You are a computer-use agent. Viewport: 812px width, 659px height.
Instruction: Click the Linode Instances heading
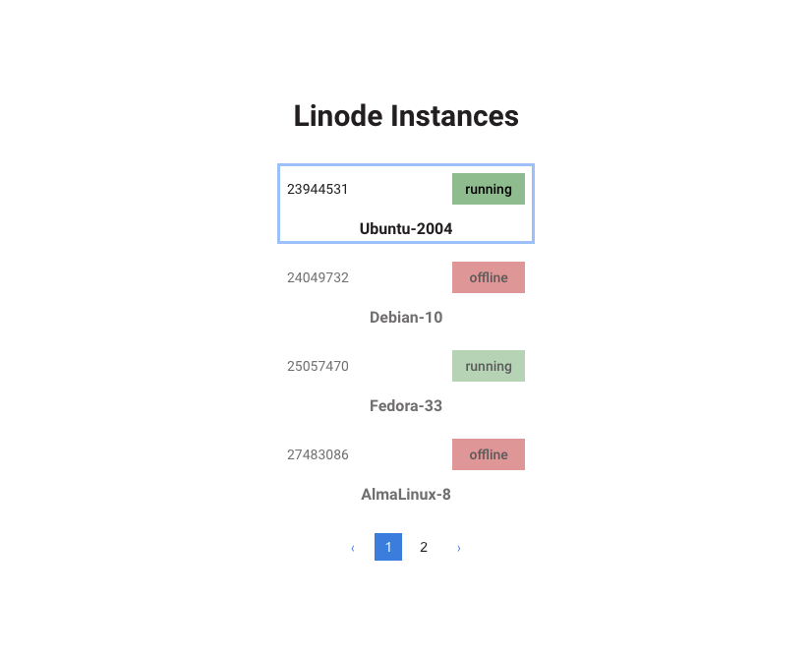(406, 116)
